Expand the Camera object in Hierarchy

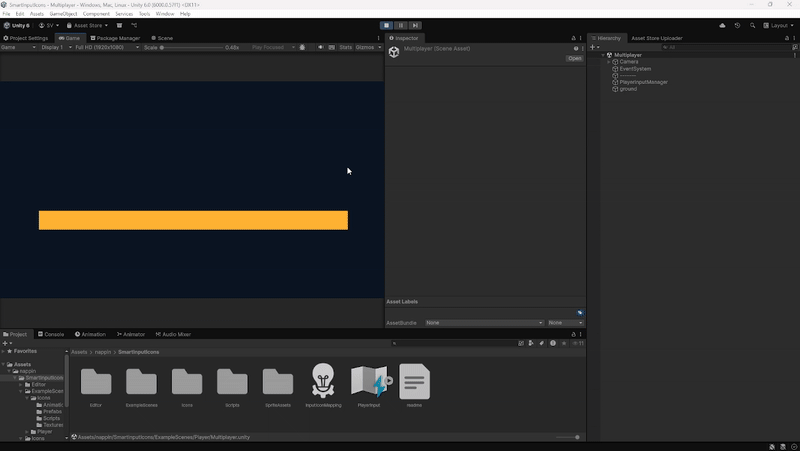[609, 62]
